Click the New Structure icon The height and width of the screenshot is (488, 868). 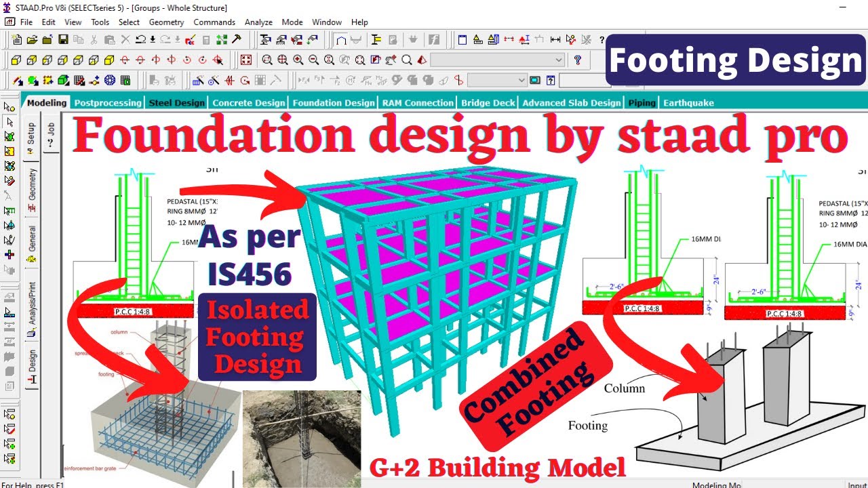tap(16, 39)
